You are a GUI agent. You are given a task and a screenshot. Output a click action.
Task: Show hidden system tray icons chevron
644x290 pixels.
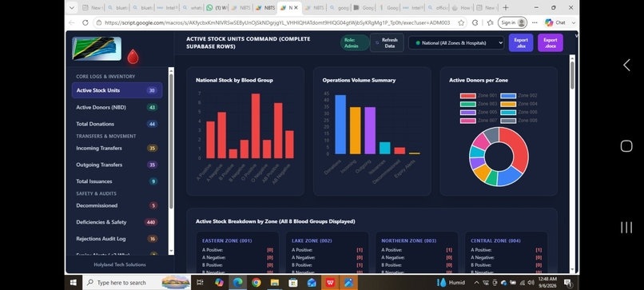tap(476, 283)
